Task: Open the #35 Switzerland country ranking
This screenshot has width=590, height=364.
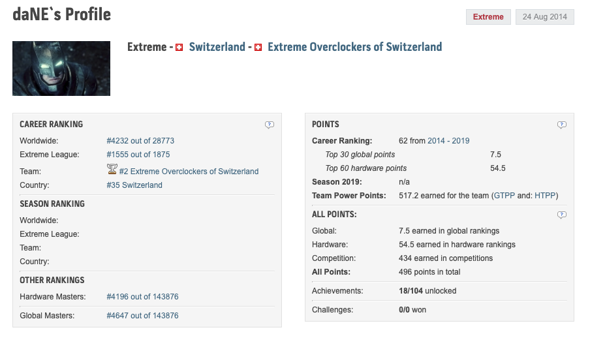Action: 134,185
